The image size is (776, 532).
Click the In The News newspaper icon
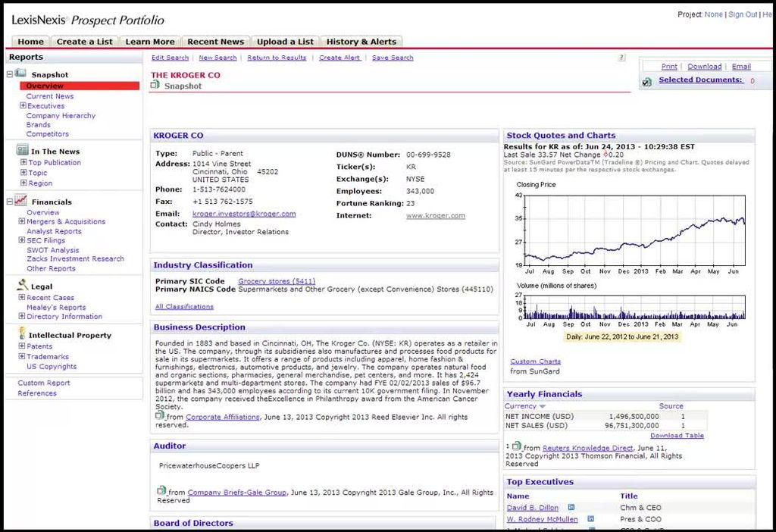click(x=22, y=151)
